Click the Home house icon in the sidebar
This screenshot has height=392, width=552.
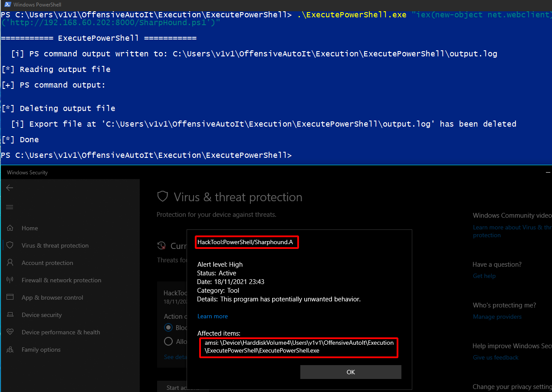(10, 228)
